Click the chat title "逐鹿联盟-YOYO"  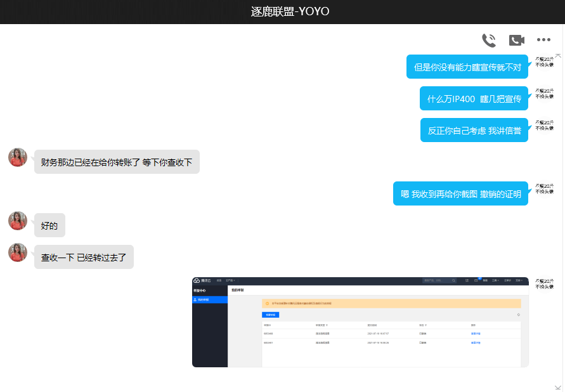(x=282, y=12)
